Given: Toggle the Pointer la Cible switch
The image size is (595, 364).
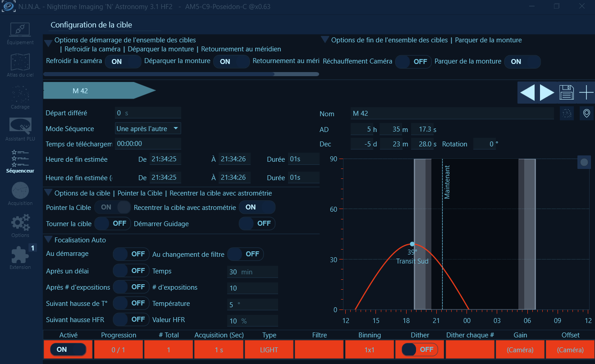Looking at the screenshot, I should [x=113, y=207].
